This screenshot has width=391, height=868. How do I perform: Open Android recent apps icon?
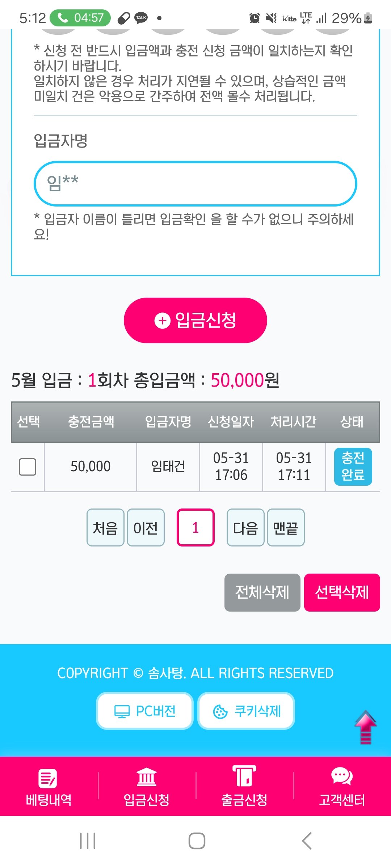pos(88,841)
